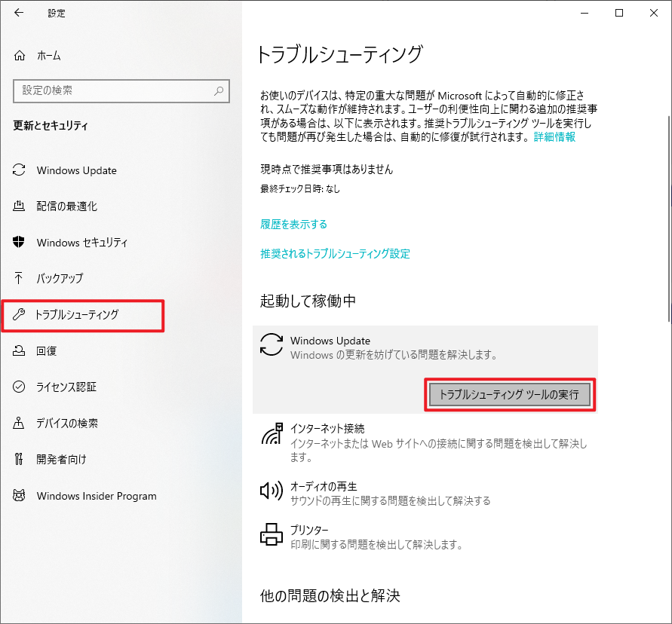Viewport: 672px width, 624px height.
Task: Click 他の問題の検出と解決 heading
Action: point(330,595)
